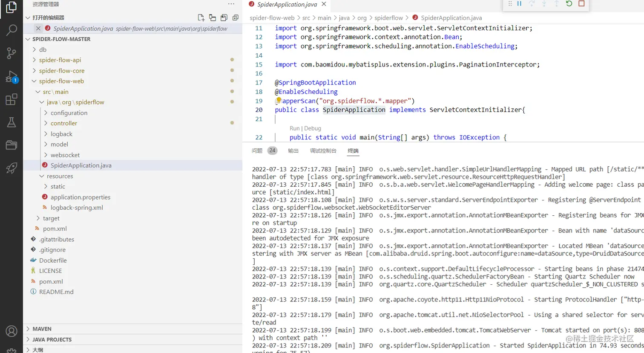Click the spiderflow breadcrumb segment
This screenshot has height=353, width=644.
point(388,18)
